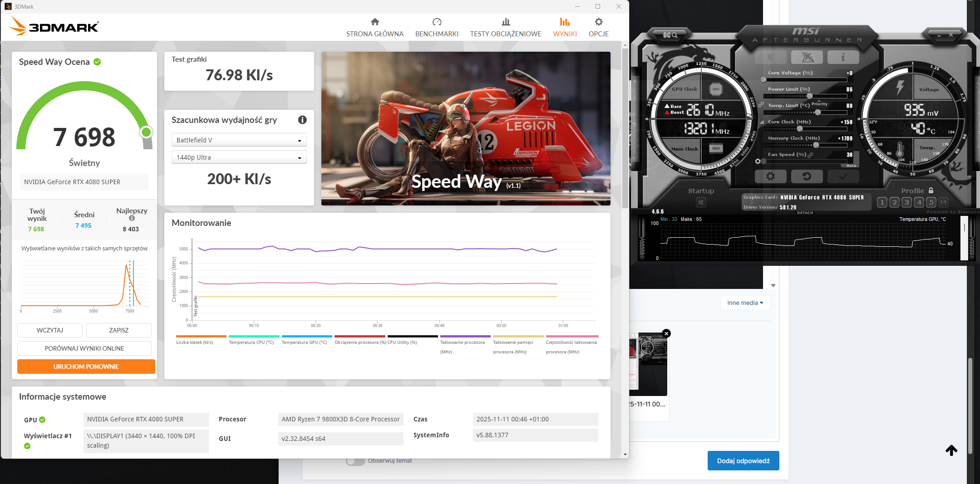Image resolution: width=980 pixels, height=484 pixels.
Task: Click the WCZYTAJ button
Action: click(50, 330)
